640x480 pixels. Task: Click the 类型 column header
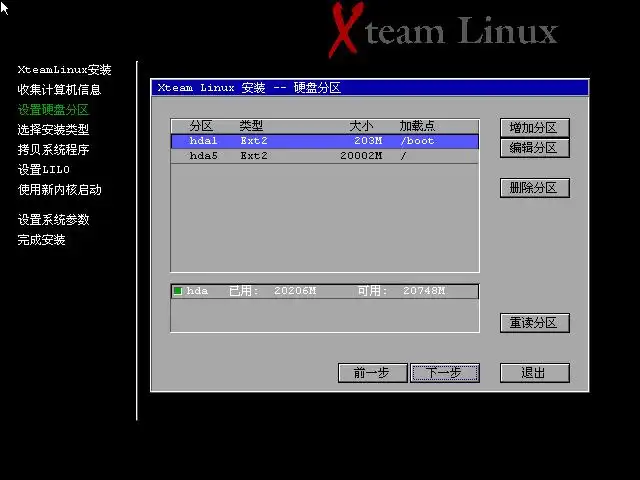pyautogui.click(x=251, y=126)
